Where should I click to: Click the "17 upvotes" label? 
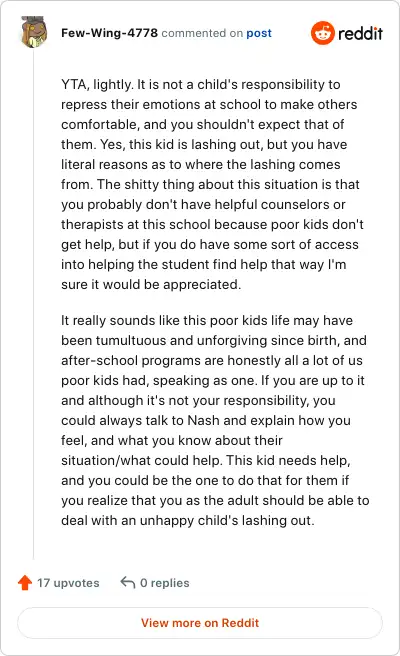(x=68, y=583)
